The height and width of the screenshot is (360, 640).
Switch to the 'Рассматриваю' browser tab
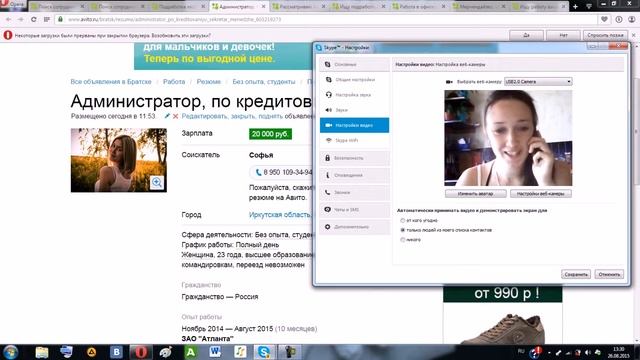point(298,6)
